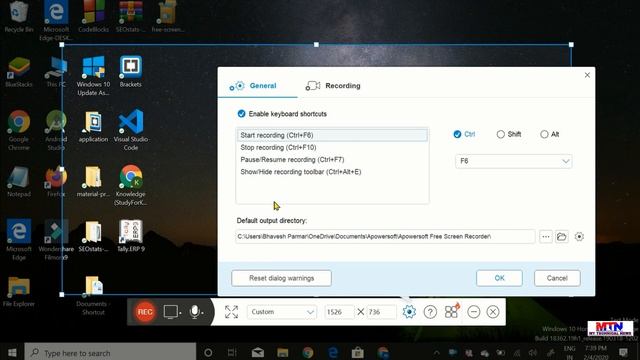This screenshot has width=640, height=360.
Task: Expand screen mode dropdown arrow beside monitor icon
Action: 180,313
